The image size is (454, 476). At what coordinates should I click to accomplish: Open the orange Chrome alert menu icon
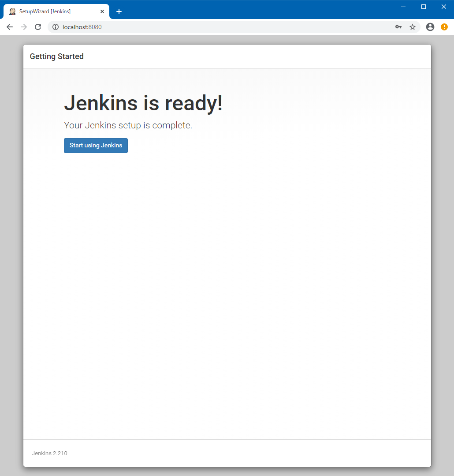(444, 27)
